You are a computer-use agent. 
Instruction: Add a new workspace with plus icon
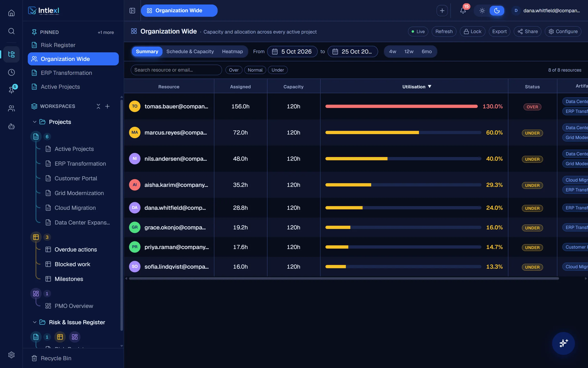click(x=107, y=106)
